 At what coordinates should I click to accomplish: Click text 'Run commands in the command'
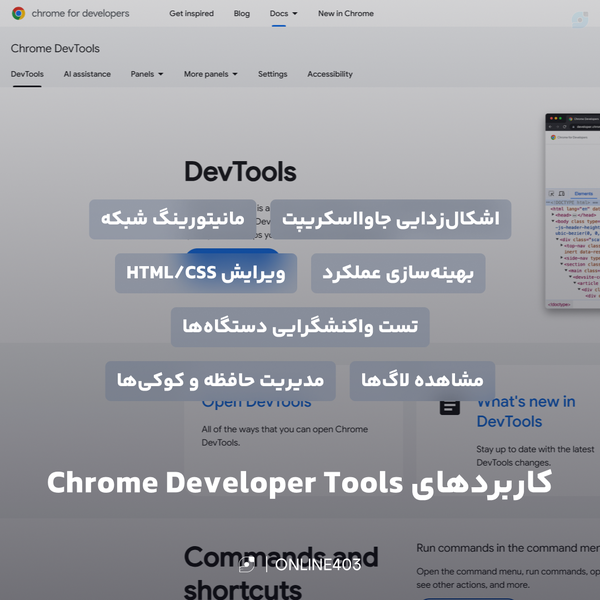tap(497, 548)
